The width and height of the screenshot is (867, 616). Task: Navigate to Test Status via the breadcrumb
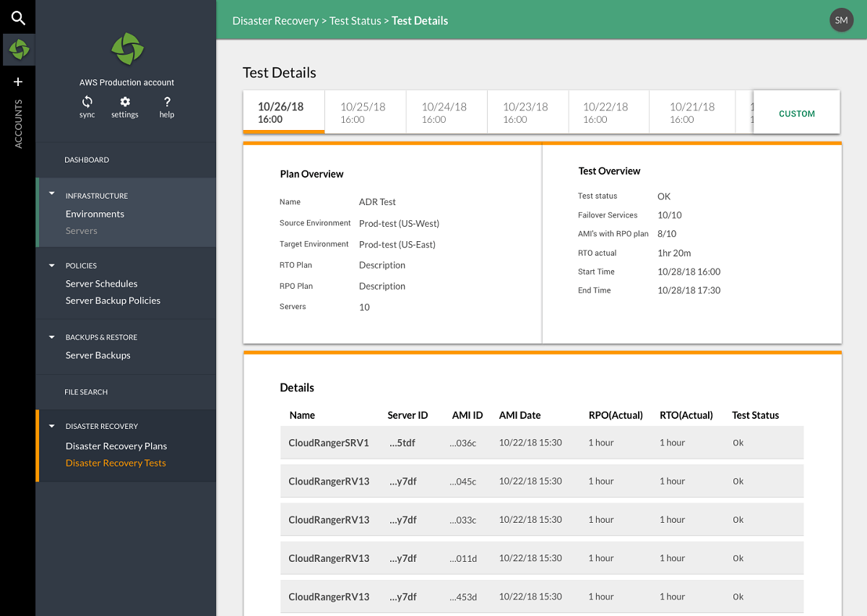coord(355,20)
